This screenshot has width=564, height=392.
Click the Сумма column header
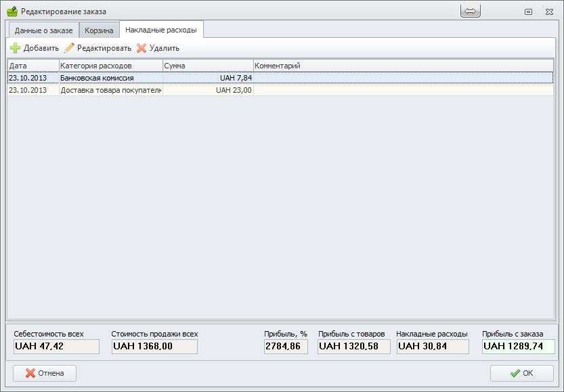pos(207,66)
